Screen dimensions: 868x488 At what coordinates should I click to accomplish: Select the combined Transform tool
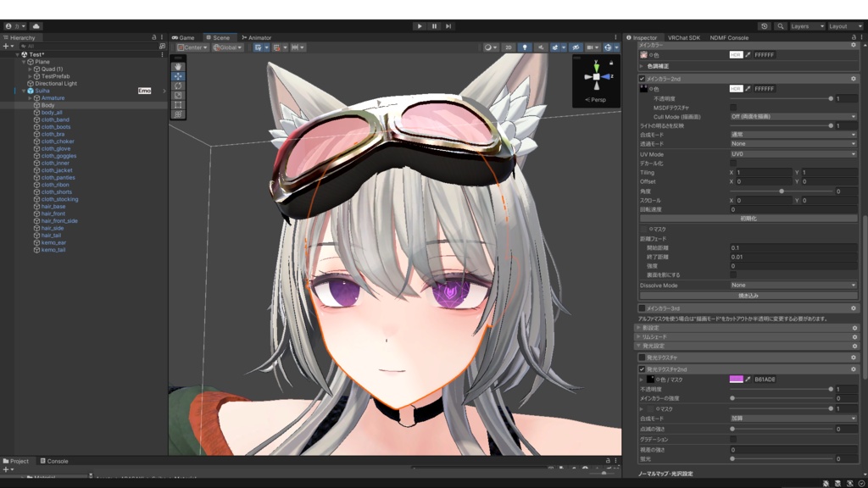[178, 114]
